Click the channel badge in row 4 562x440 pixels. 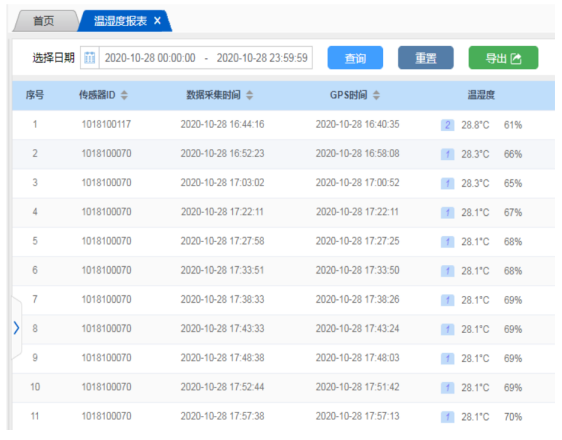coord(447,212)
